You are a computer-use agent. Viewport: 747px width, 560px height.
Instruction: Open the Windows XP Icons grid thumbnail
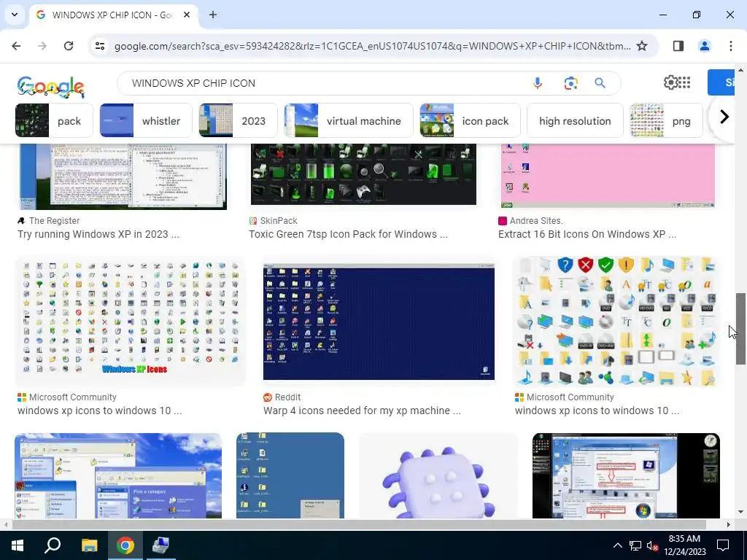pyautogui.click(x=130, y=321)
